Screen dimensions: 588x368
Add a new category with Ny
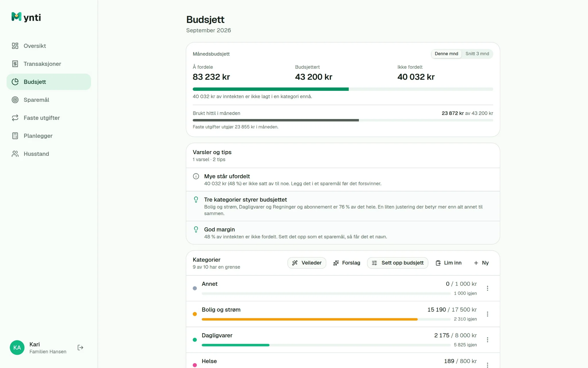click(x=481, y=263)
